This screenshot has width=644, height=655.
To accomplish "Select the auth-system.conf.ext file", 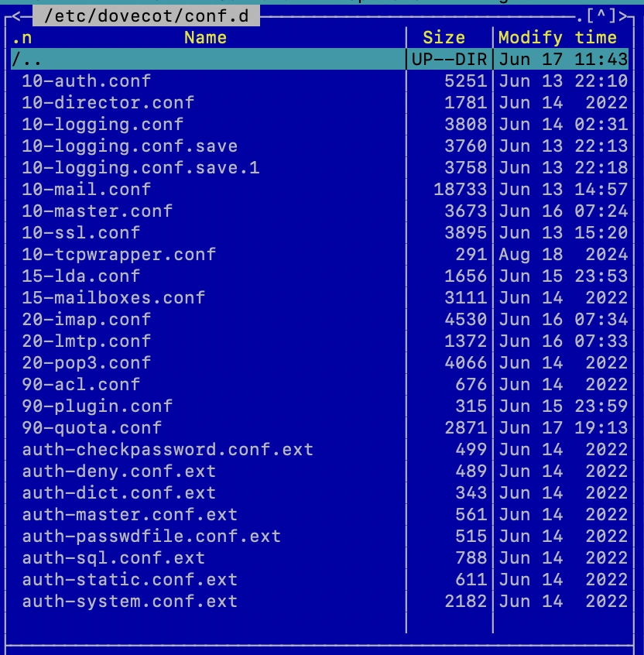I will point(129,601).
